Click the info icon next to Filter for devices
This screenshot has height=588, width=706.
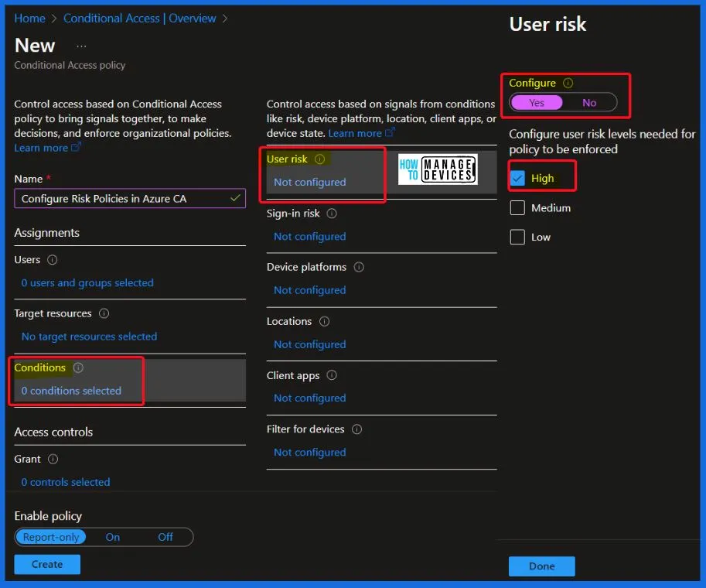point(357,429)
